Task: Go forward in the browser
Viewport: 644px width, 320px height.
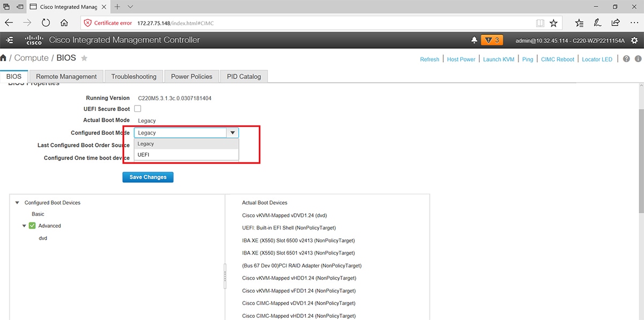Action: point(27,23)
